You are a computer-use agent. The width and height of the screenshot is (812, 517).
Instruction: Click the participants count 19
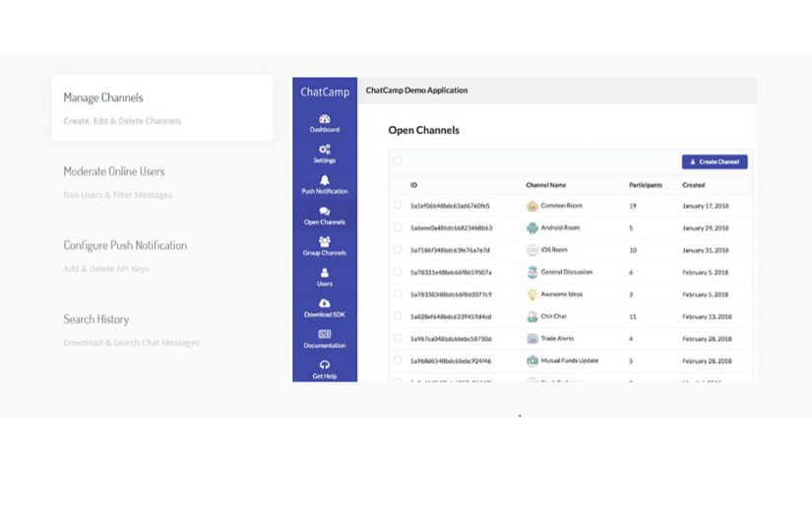[632, 206]
